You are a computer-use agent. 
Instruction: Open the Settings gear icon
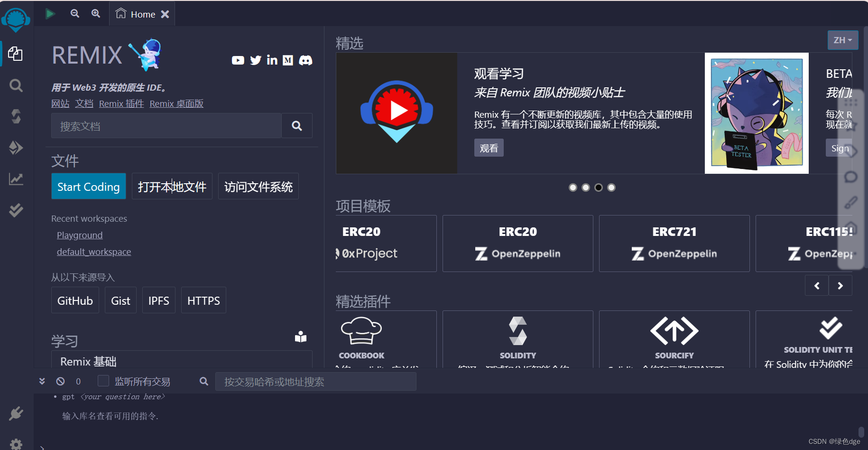[16, 445]
